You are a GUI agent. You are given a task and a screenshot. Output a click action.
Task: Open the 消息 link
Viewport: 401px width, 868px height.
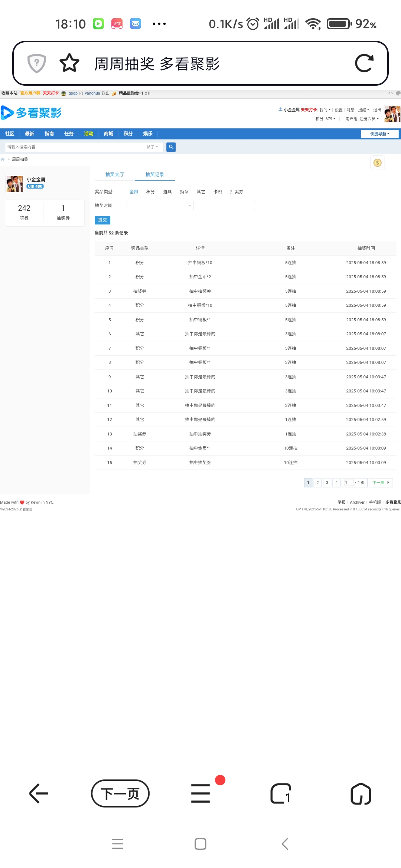[350, 110]
